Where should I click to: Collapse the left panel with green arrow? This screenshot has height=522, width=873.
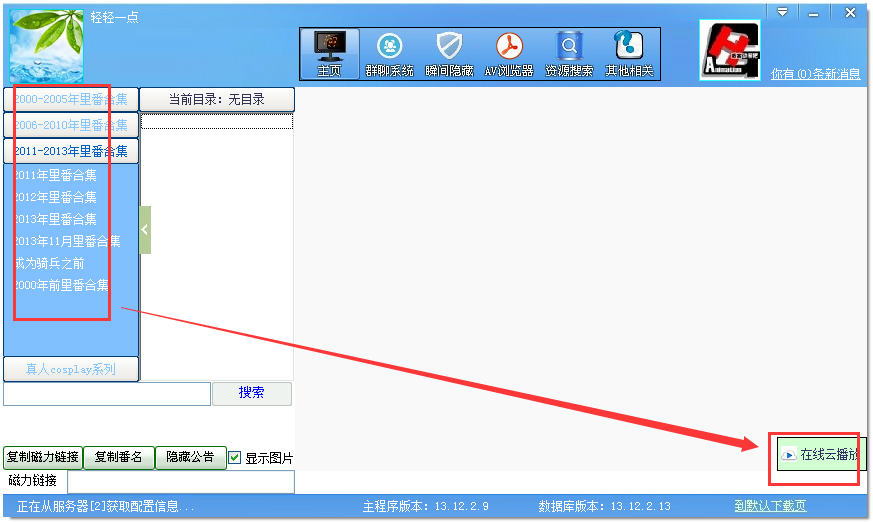[x=145, y=230]
